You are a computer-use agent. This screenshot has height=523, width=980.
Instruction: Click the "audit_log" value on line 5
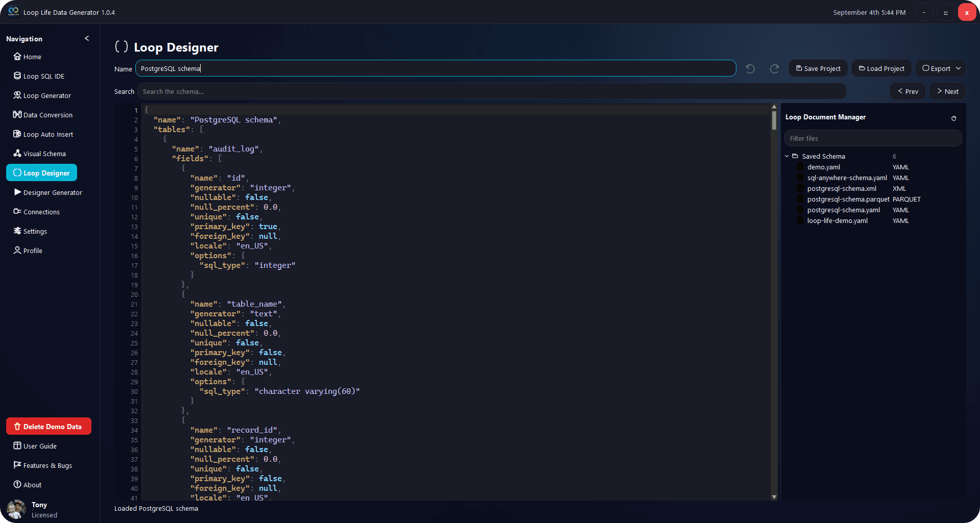tap(235, 149)
